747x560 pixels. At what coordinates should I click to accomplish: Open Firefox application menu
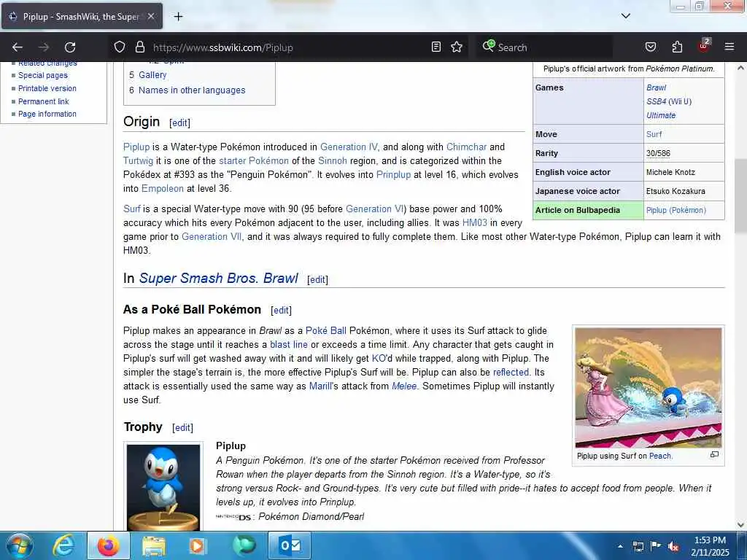pyautogui.click(x=729, y=47)
